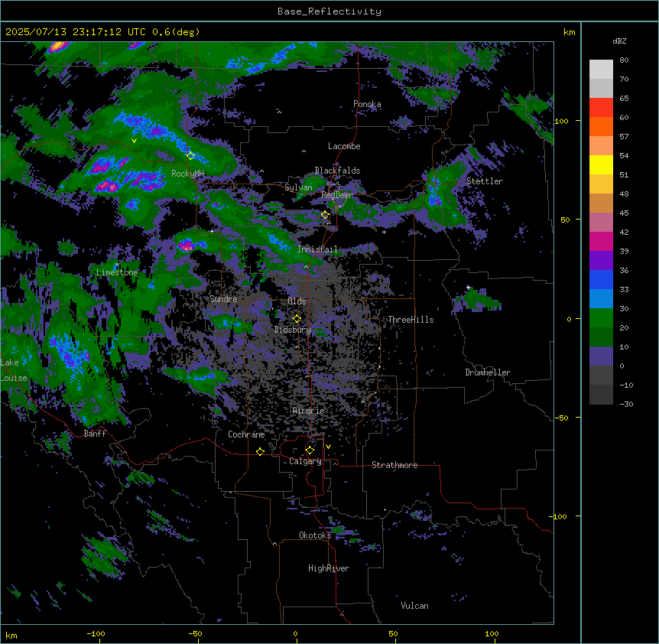Select the Airdrie label on the map

point(308,411)
